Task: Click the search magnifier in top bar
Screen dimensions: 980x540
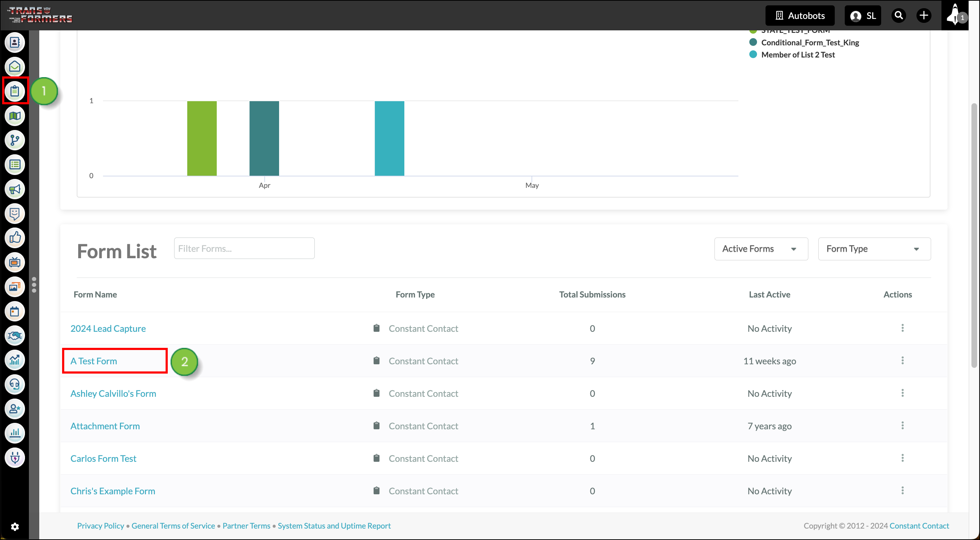Action: pyautogui.click(x=899, y=15)
